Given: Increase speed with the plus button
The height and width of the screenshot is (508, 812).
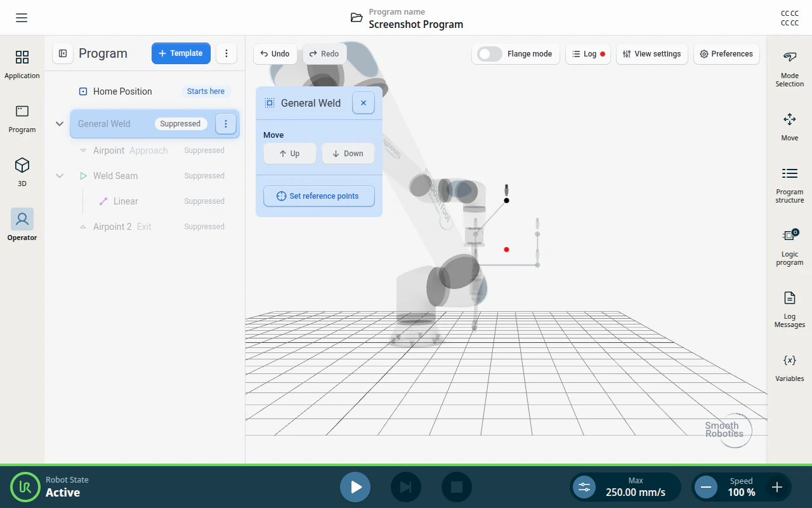Looking at the screenshot, I should click(777, 487).
